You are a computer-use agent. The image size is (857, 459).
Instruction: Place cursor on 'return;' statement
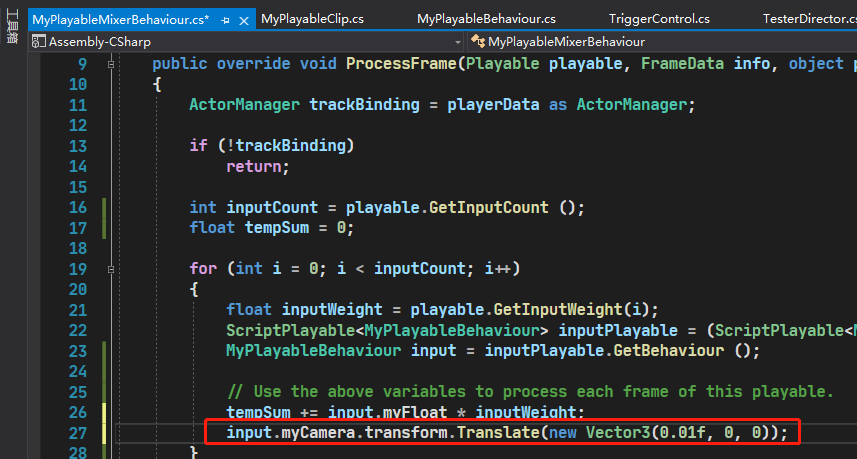[x=258, y=166]
